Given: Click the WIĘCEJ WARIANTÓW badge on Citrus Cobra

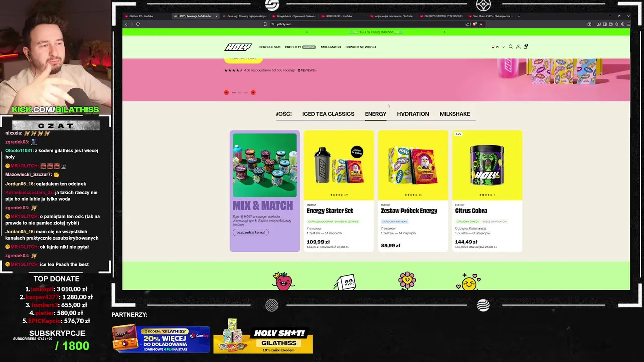Looking at the screenshot, I should [495, 222].
